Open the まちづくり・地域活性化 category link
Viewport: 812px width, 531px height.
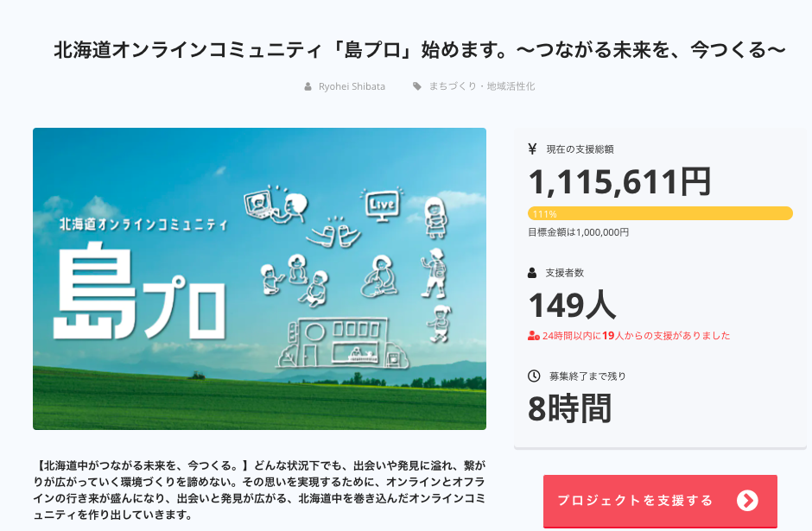pos(482,86)
